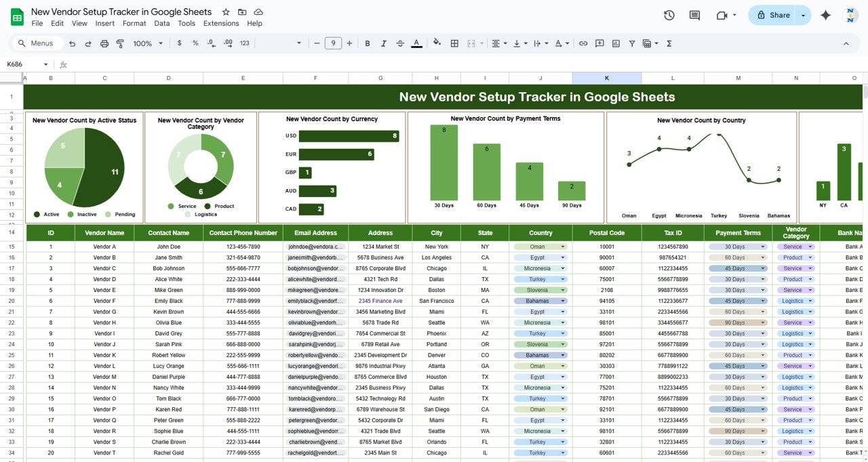The width and height of the screenshot is (868, 462).
Task: Open the comments history icon
Action: [x=694, y=15]
